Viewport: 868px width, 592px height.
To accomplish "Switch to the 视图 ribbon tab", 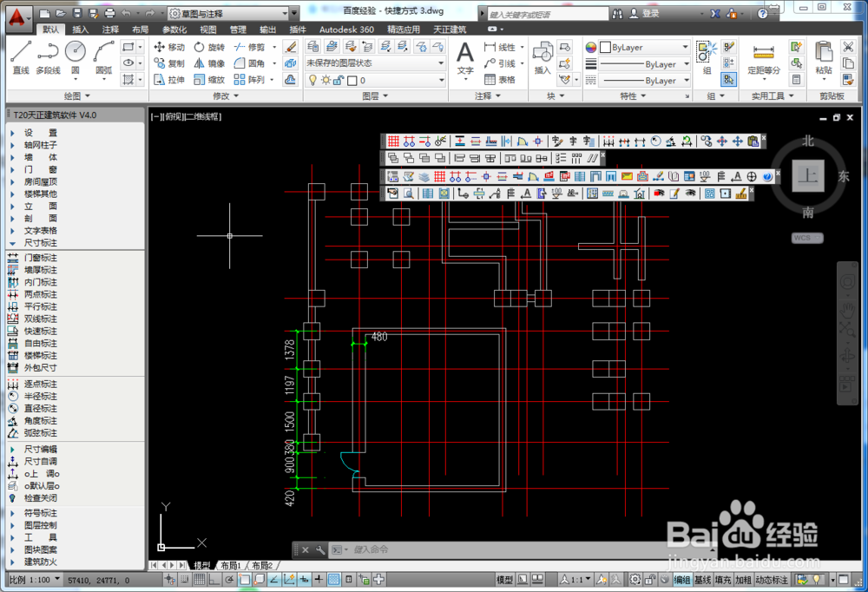I will (x=208, y=30).
